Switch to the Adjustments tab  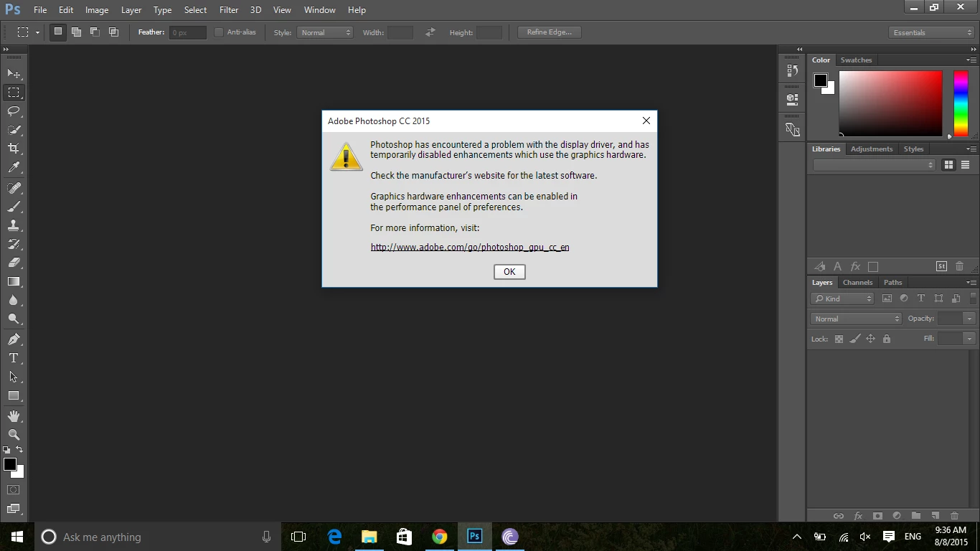(x=872, y=149)
